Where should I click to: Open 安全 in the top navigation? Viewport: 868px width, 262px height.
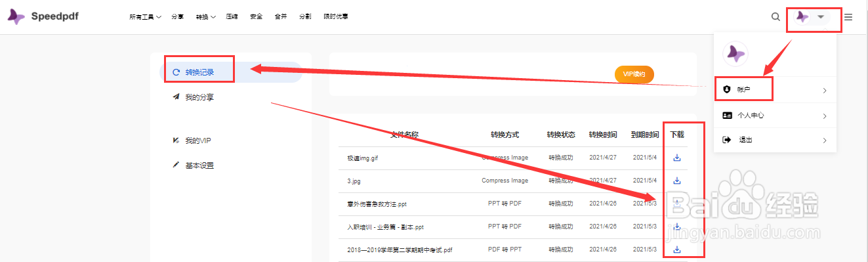(x=256, y=17)
